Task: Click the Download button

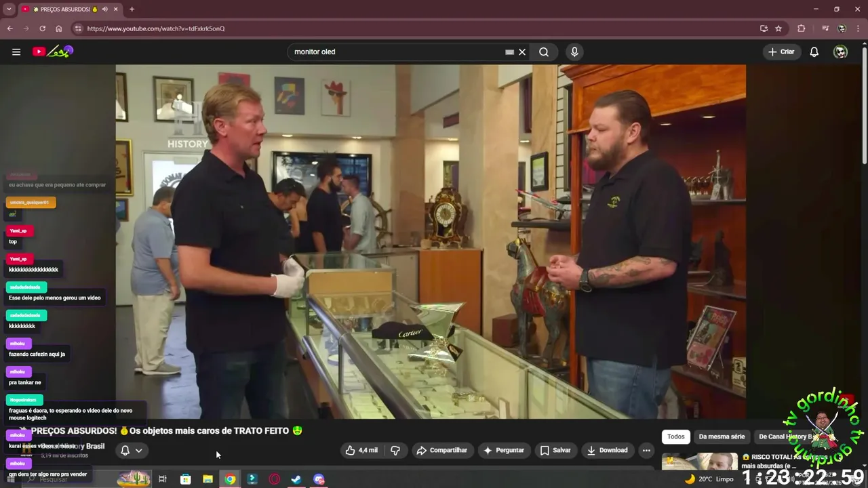Action: [607, 450]
